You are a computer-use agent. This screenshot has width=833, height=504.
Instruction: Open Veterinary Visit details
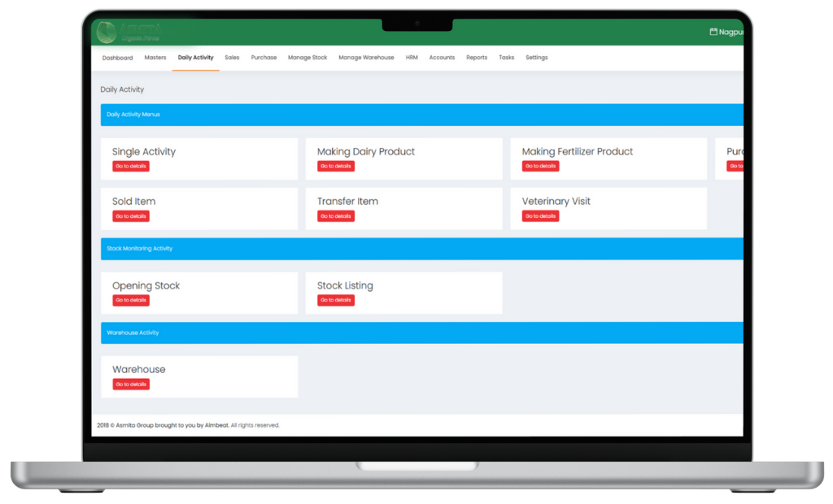coord(539,215)
